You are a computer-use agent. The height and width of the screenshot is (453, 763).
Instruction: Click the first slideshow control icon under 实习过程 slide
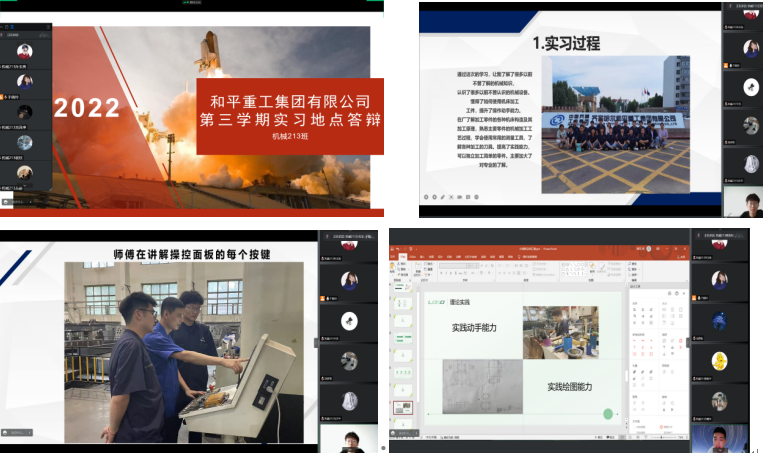point(425,196)
